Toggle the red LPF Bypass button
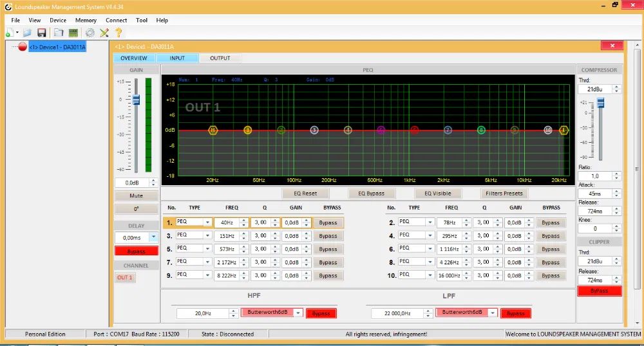The height and width of the screenshot is (346, 644). pos(516,313)
